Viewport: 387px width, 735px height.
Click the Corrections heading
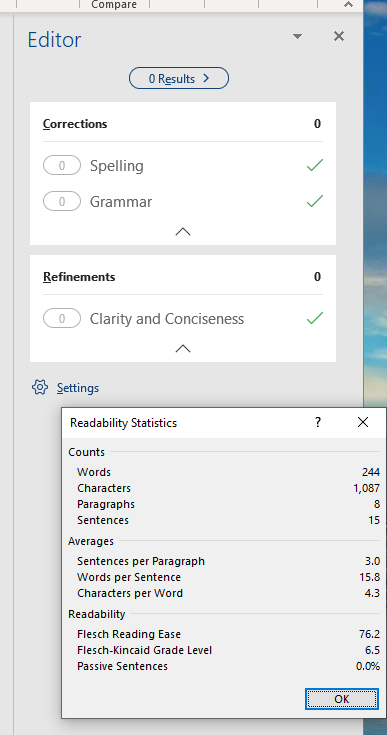75,124
